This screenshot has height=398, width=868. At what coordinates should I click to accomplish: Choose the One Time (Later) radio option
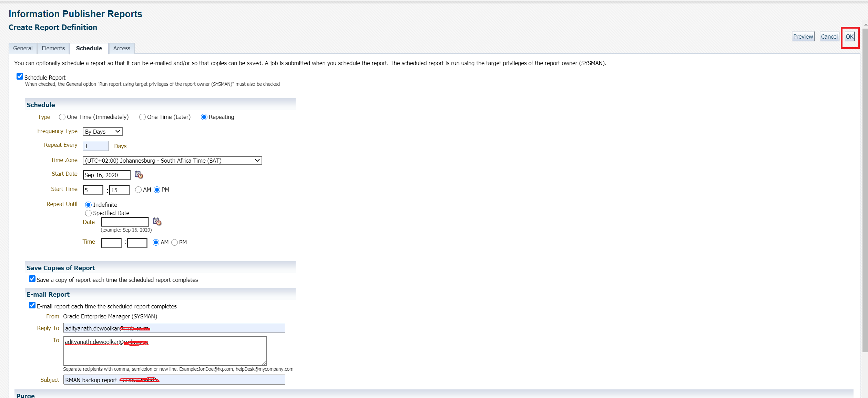142,117
